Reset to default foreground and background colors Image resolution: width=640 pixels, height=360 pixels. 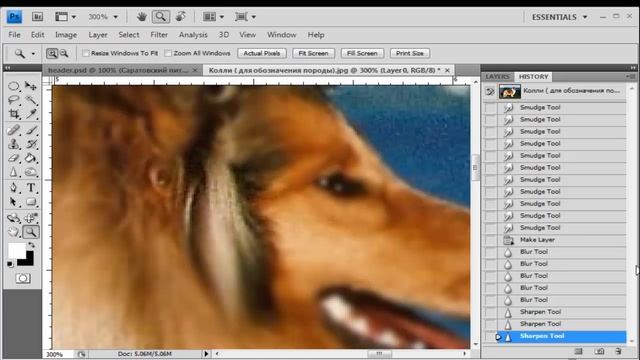[10, 264]
